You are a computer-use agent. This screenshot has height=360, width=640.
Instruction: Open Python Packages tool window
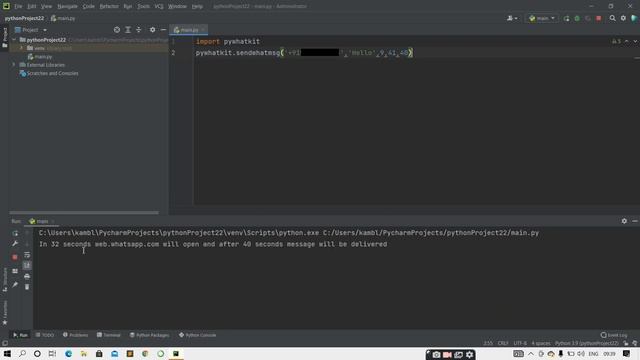(149, 335)
